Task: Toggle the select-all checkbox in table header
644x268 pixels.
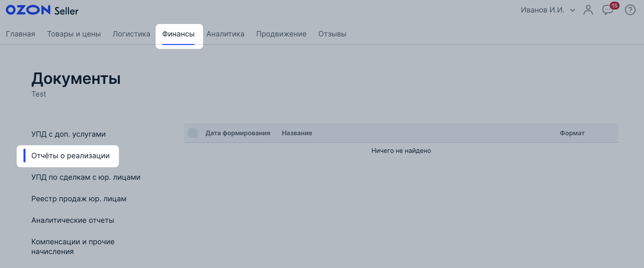Action: click(192, 133)
